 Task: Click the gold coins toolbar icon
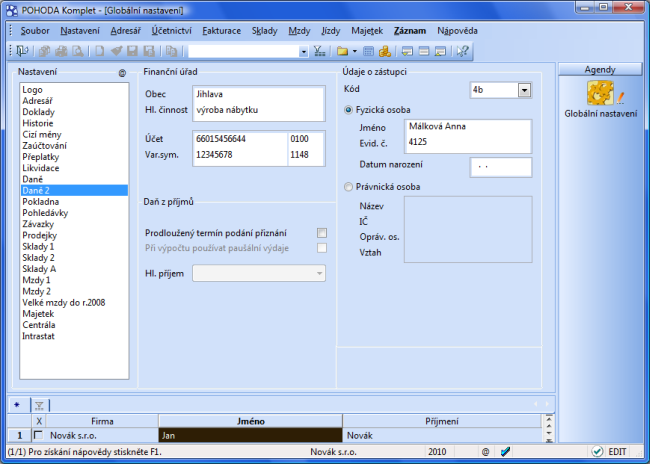[385, 51]
